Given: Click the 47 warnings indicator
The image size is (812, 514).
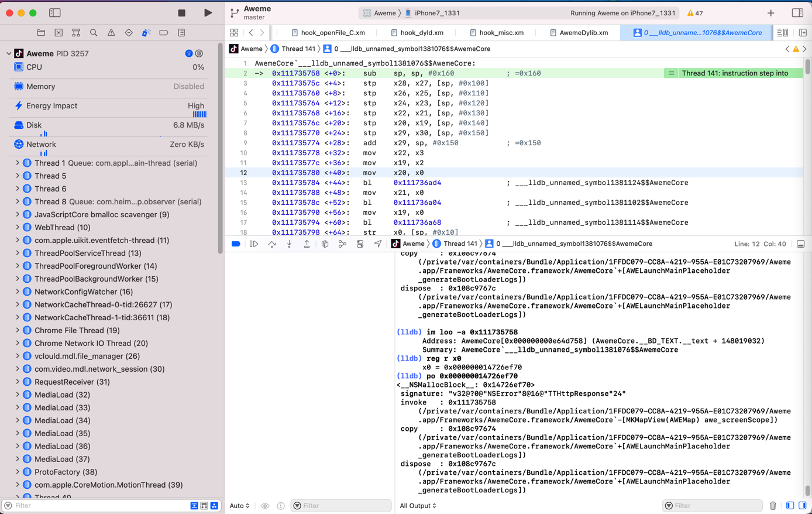Looking at the screenshot, I should [695, 13].
